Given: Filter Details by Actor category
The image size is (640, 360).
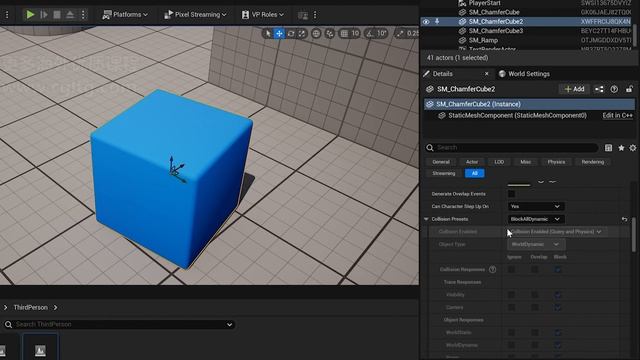Looking at the screenshot, I should (x=472, y=162).
